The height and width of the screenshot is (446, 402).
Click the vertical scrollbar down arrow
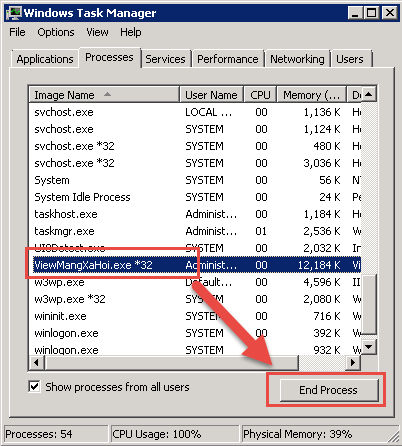click(369, 347)
